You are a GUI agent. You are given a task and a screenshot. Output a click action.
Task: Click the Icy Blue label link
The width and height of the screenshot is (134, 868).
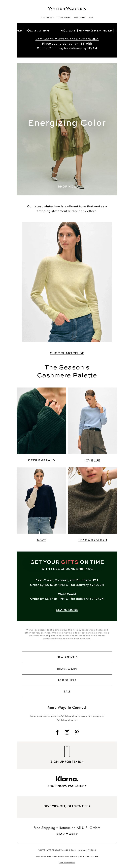pyautogui.click(x=92, y=460)
